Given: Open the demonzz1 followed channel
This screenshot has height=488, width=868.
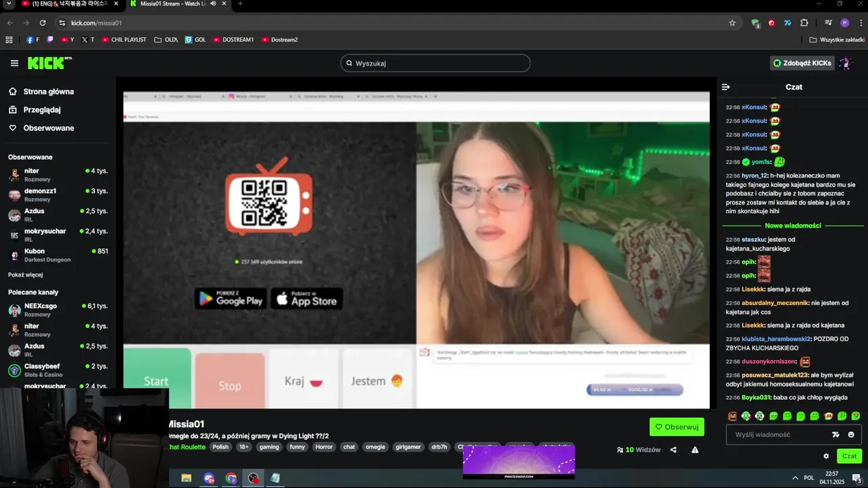Looking at the screenshot, I should 58,195.
